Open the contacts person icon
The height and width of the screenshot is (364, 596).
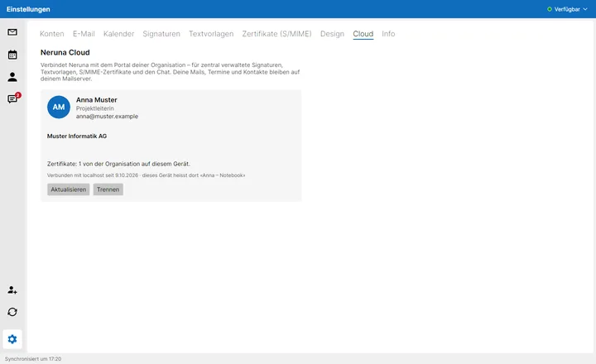12,77
